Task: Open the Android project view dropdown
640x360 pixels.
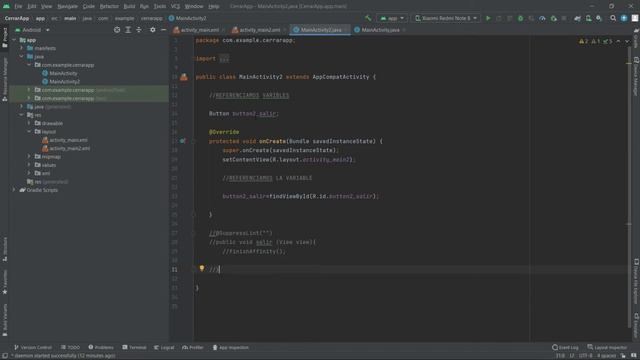Action: click(32, 30)
